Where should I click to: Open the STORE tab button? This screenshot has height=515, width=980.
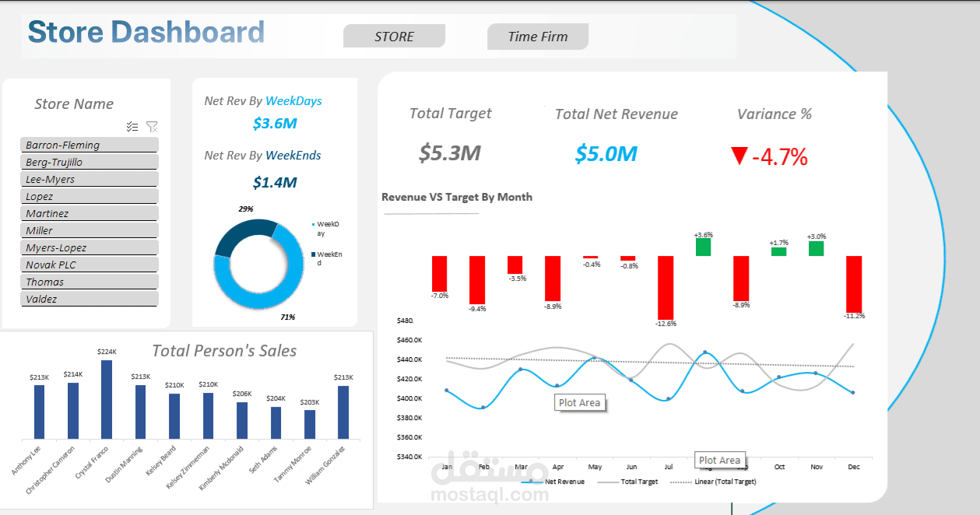click(394, 37)
